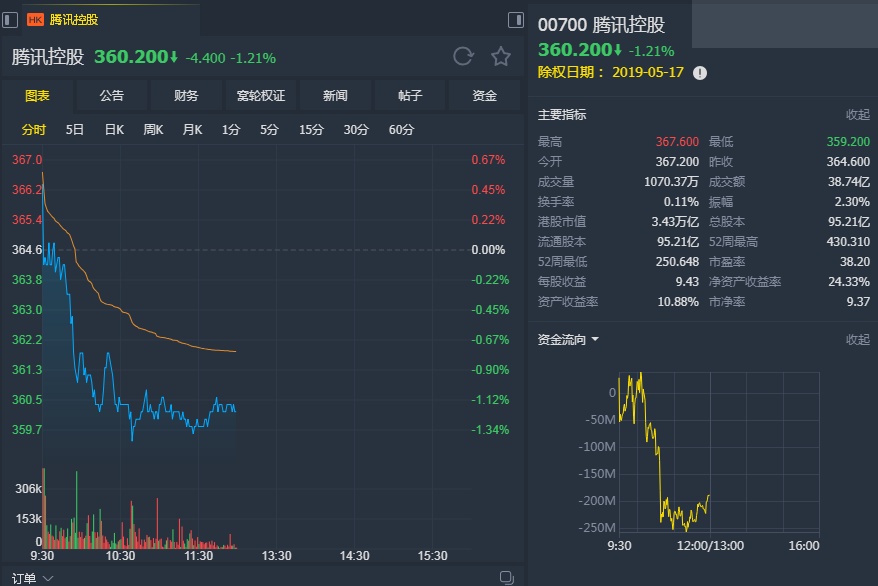Toggle the right sidebar panel icon
The width and height of the screenshot is (878, 586).
click(515, 20)
